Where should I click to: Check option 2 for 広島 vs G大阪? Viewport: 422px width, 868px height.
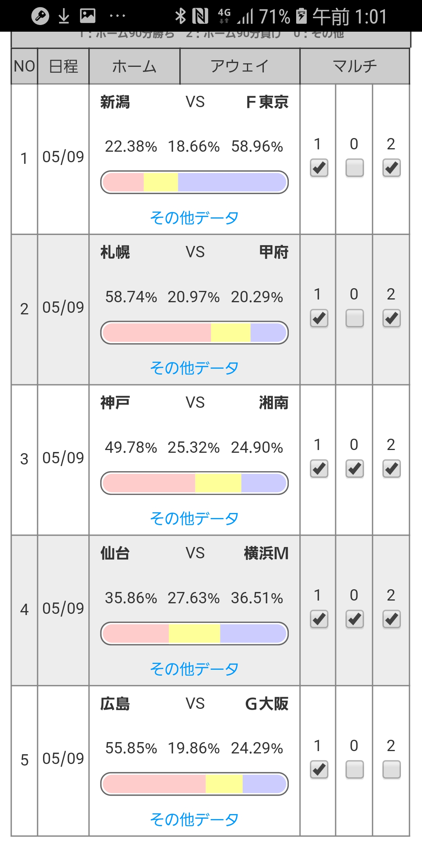coord(391,769)
